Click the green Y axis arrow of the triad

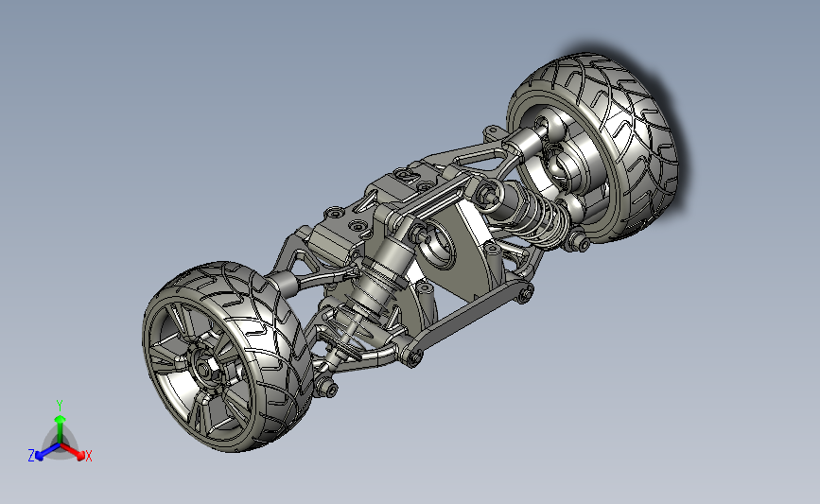pyautogui.click(x=61, y=428)
